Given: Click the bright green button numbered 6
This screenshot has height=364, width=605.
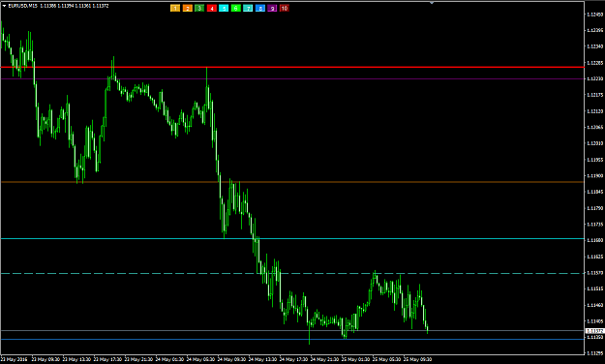Looking at the screenshot, I should coord(236,8).
